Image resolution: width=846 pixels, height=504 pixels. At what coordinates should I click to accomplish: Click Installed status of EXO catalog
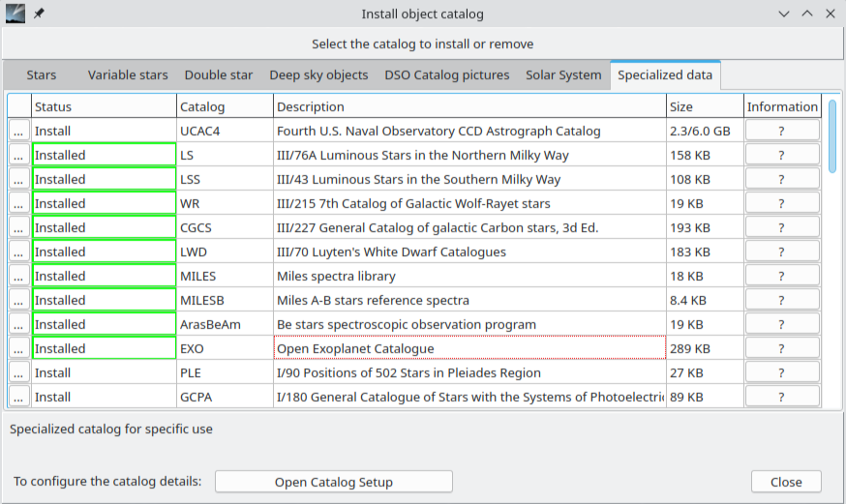click(x=105, y=349)
